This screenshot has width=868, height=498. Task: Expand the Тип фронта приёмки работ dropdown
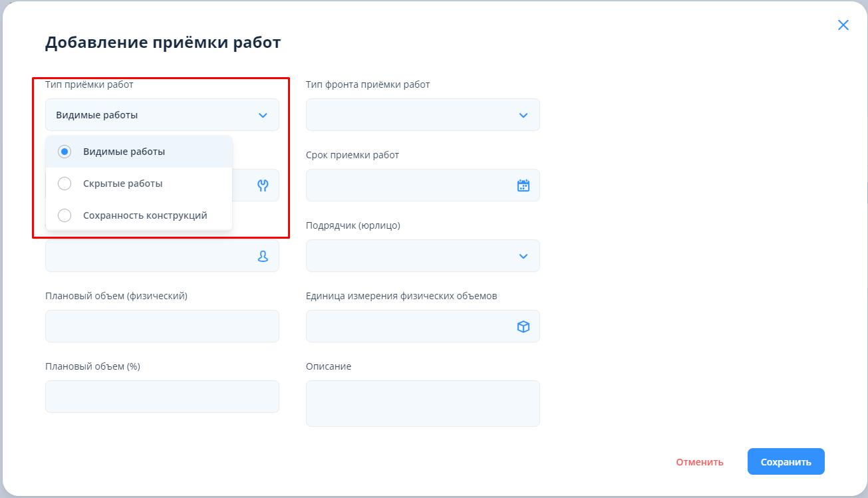click(x=422, y=115)
